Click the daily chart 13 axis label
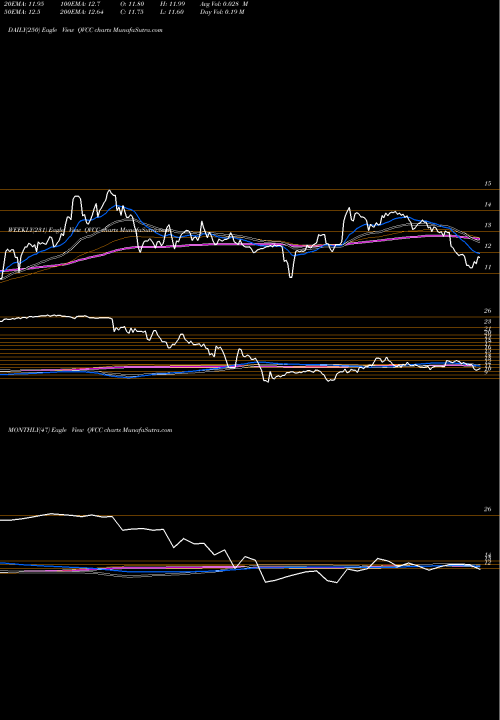 488,225
